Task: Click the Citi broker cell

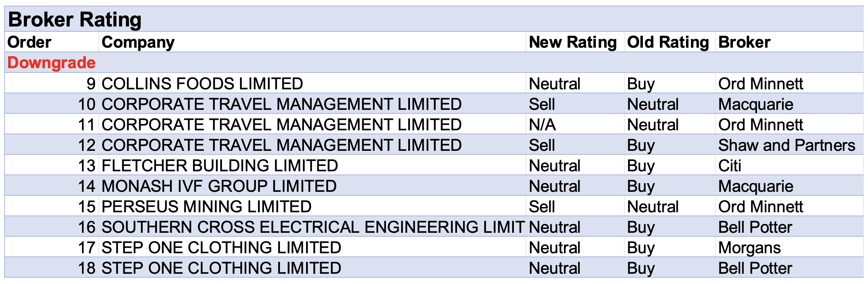Action: tap(729, 166)
